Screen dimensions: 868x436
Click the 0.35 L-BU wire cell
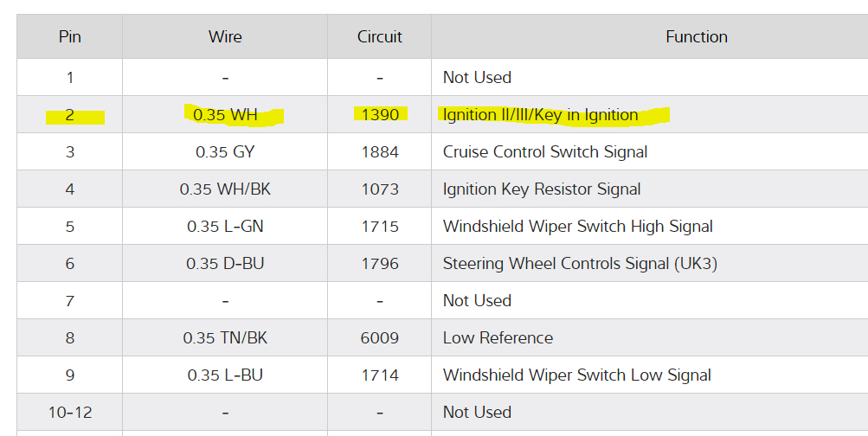[x=225, y=375]
